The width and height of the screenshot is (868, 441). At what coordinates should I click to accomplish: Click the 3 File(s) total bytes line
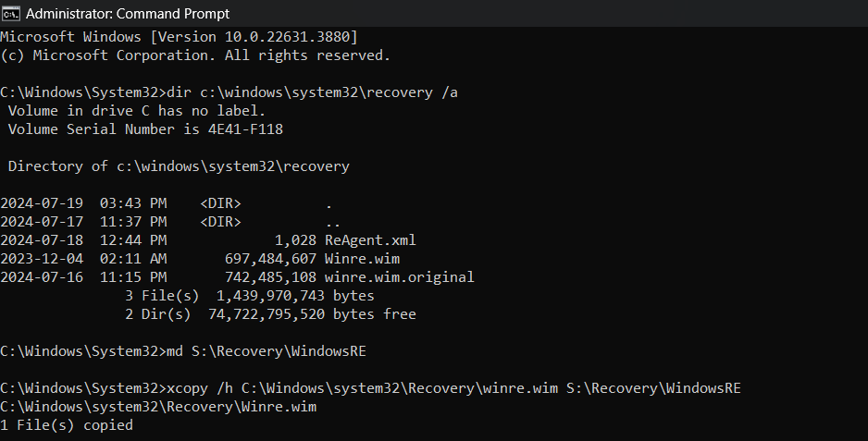(x=250, y=296)
